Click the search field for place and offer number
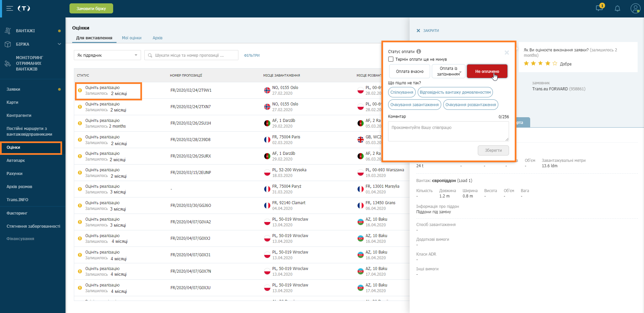The width and height of the screenshot is (644, 313). tap(191, 55)
